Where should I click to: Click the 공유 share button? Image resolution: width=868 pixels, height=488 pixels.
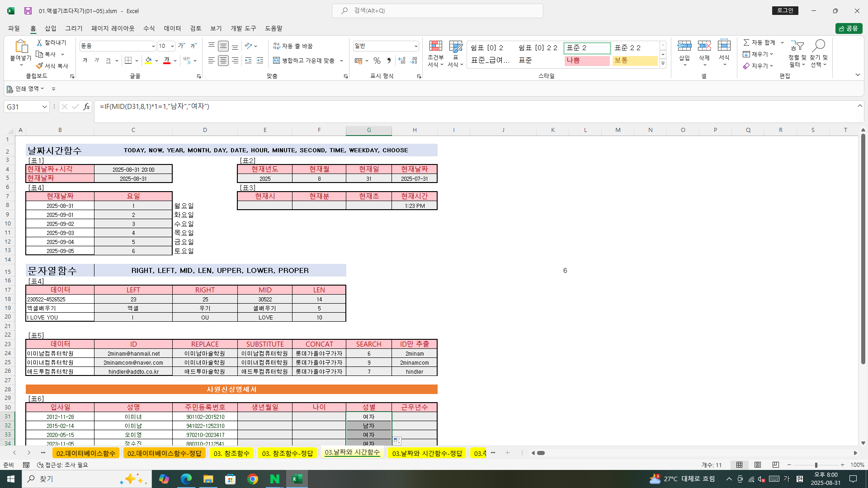[849, 28]
